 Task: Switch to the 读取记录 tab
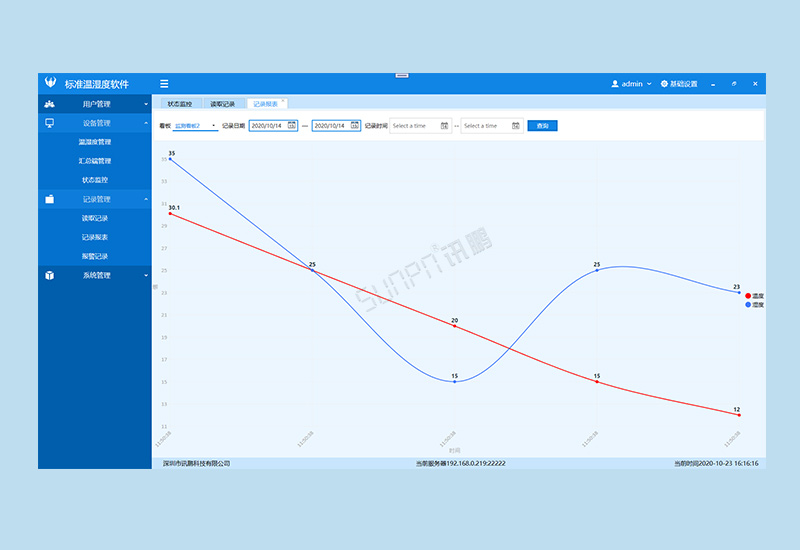222,104
